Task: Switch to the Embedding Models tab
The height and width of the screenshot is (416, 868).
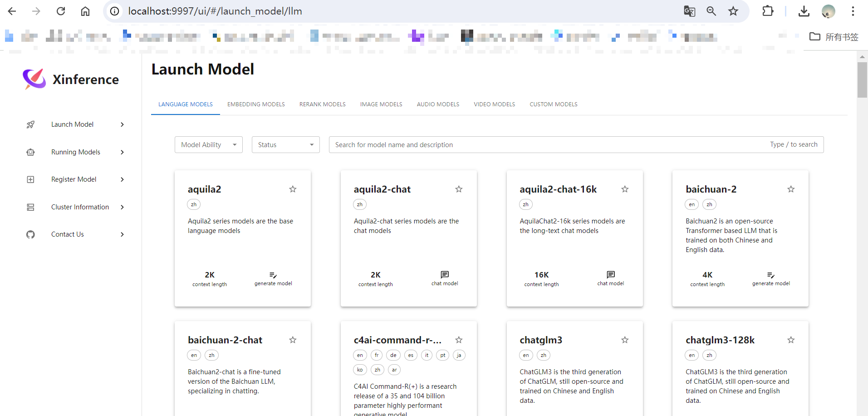Action: click(x=256, y=104)
